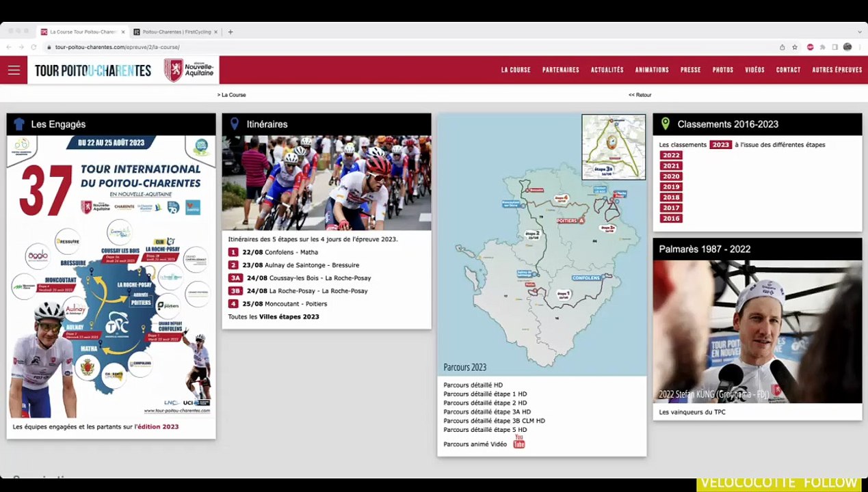868x492 pixels.
Task: Select stage 3B La Roche-Posay time trial badge
Action: pyautogui.click(x=235, y=290)
